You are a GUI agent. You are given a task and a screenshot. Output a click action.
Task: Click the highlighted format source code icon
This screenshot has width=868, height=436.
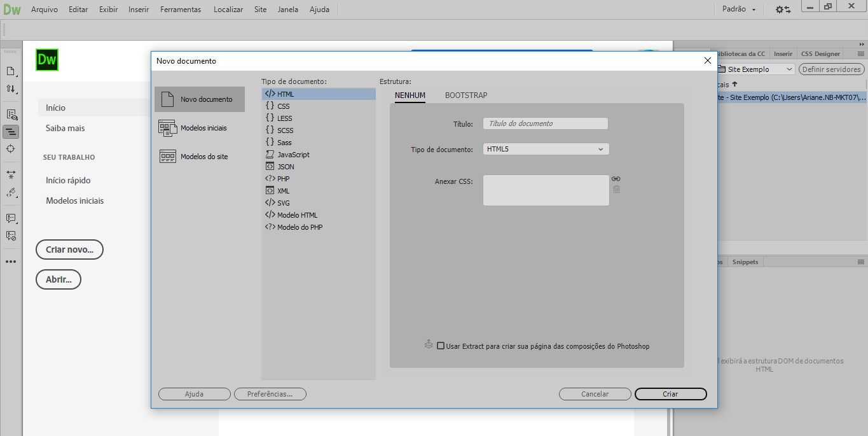point(11,132)
